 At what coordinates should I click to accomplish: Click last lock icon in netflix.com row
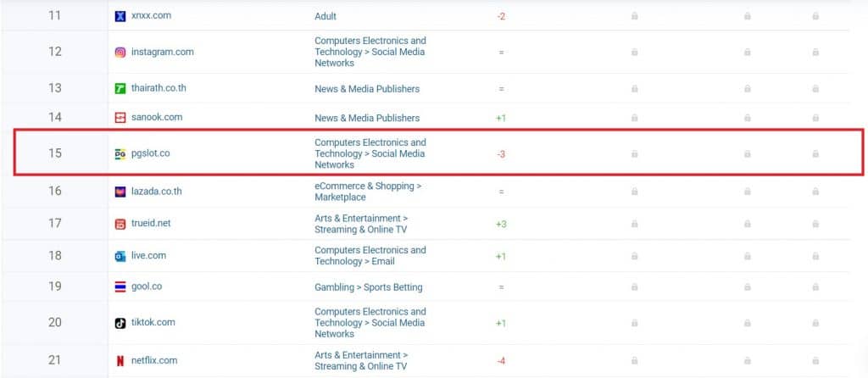[815, 361]
